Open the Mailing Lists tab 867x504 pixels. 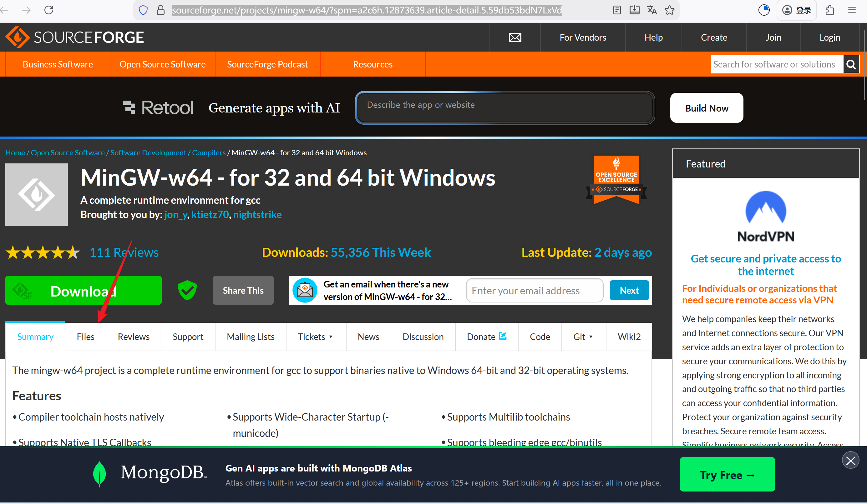pos(251,337)
